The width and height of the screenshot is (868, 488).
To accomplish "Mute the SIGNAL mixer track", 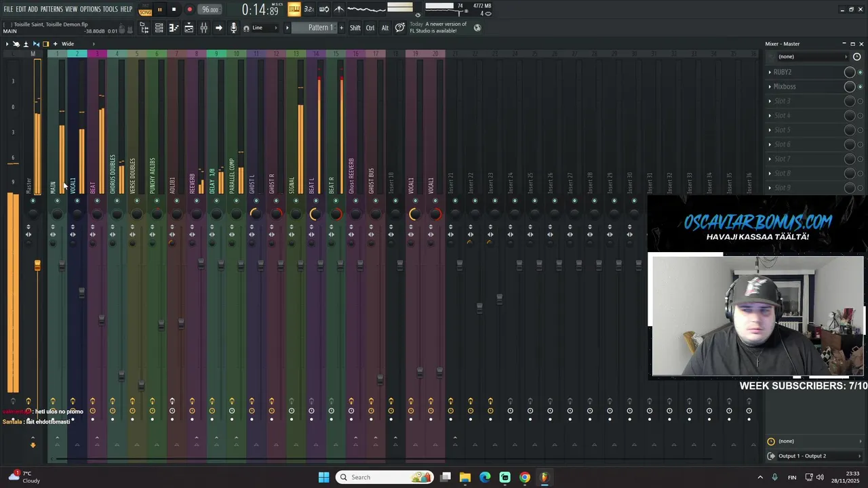I will click(296, 201).
